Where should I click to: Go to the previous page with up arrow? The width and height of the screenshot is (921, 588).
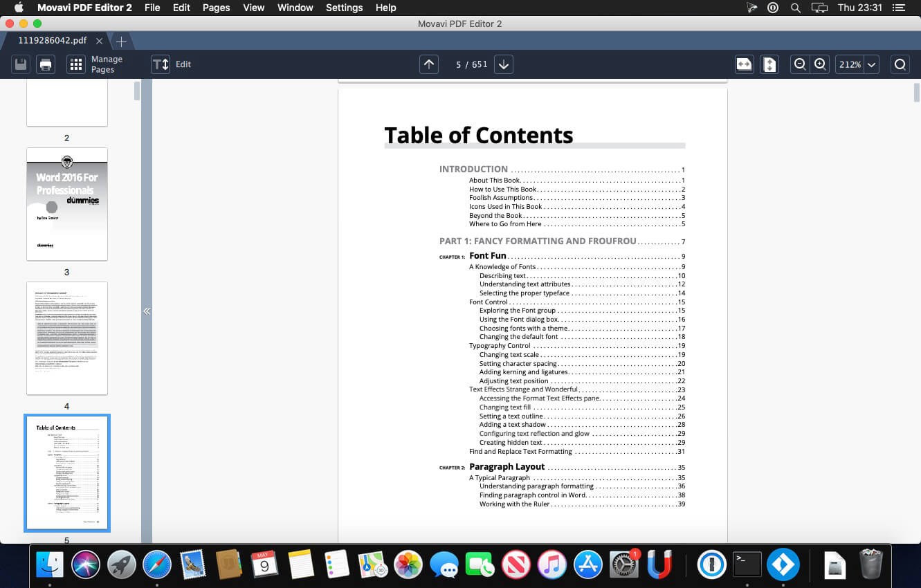pos(429,64)
